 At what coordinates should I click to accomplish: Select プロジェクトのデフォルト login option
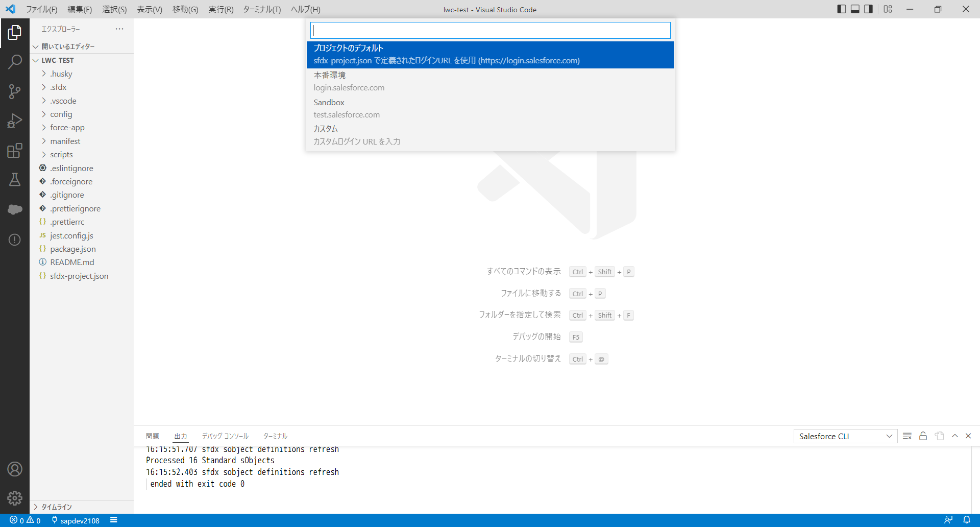coord(490,55)
